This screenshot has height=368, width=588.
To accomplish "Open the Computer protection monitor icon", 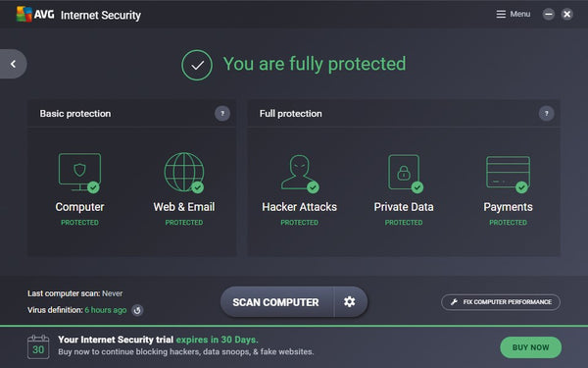I will (x=79, y=173).
